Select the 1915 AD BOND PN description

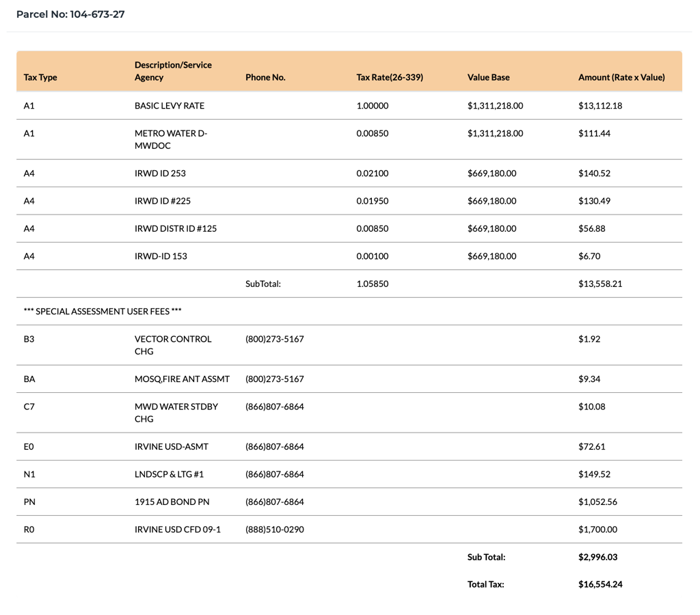172,502
